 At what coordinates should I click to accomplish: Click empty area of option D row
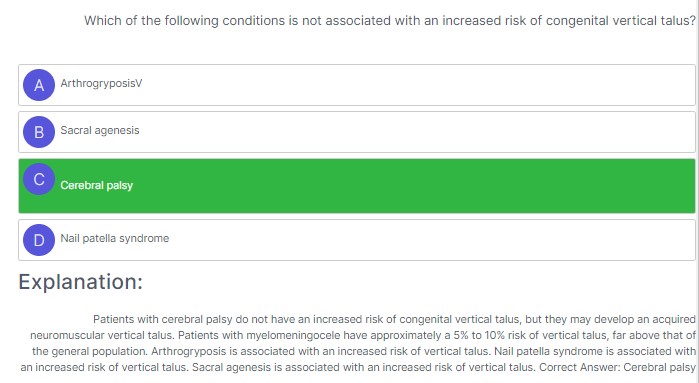401,240
